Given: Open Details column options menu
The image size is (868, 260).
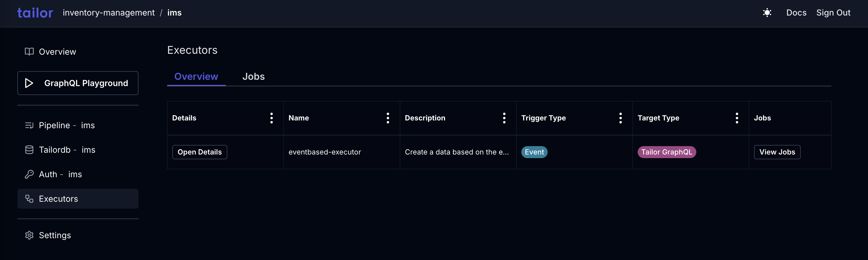Looking at the screenshot, I should (272, 118).
